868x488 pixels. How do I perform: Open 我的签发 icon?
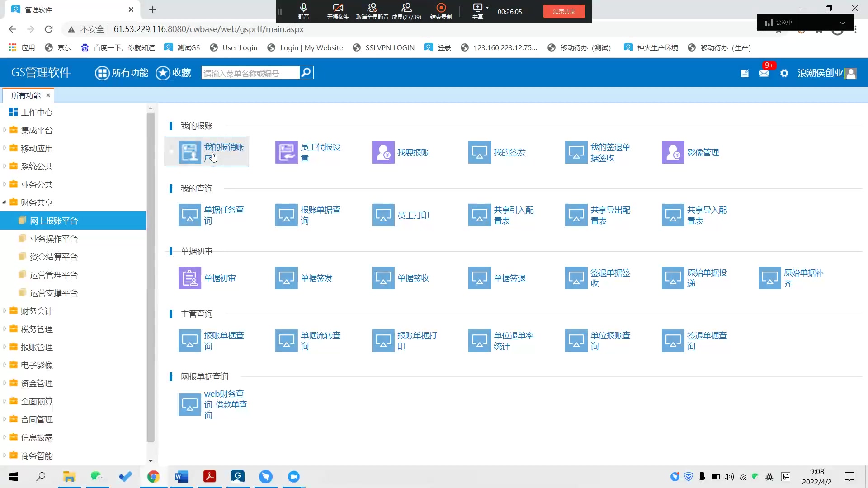(480, 152)
